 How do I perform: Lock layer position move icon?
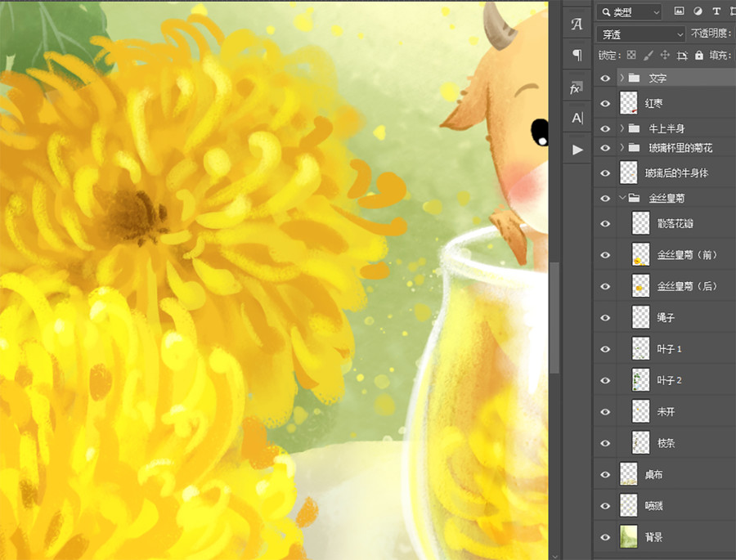tap(665, 55)
